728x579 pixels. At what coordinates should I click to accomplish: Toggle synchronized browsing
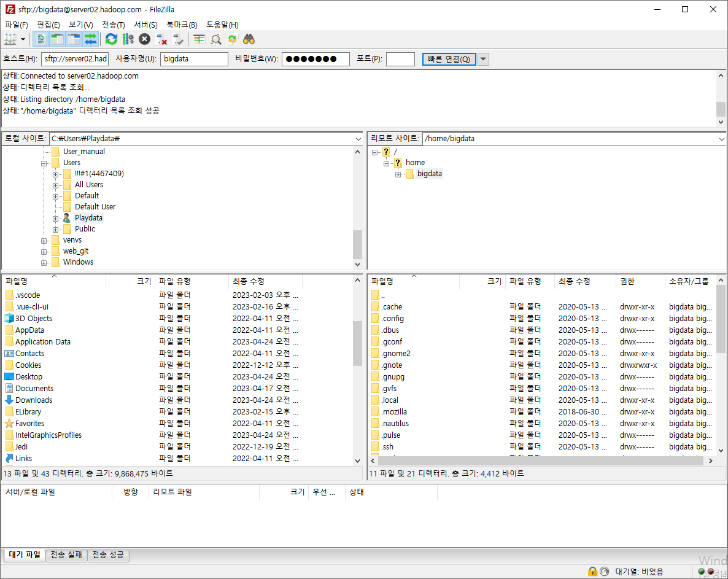click(x=233, y=39)
